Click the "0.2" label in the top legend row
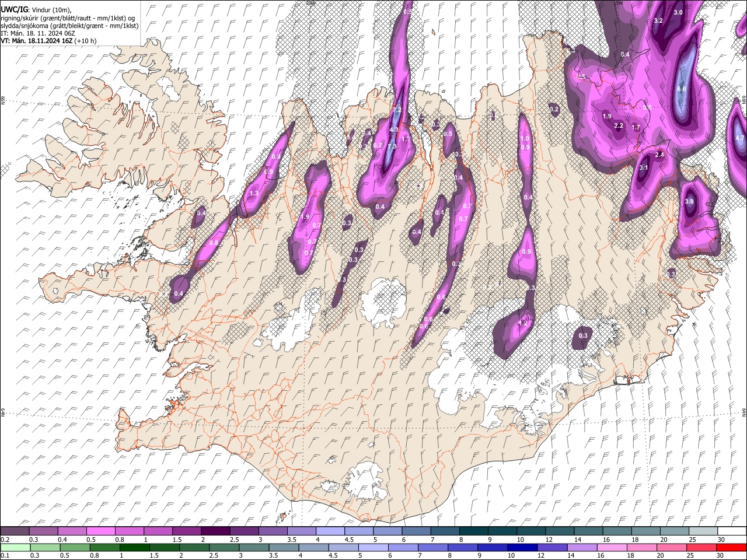Screen dimensions: 747x560 coord(5,540)
